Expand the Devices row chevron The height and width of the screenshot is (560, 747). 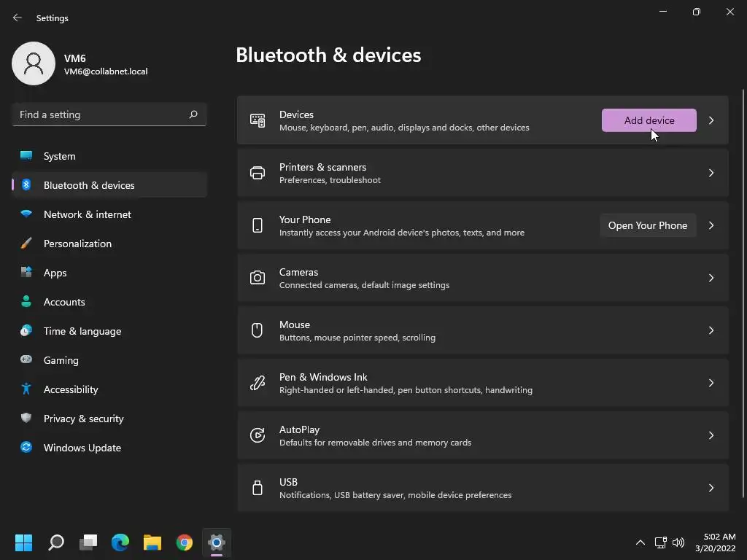(x=711, y=120)
